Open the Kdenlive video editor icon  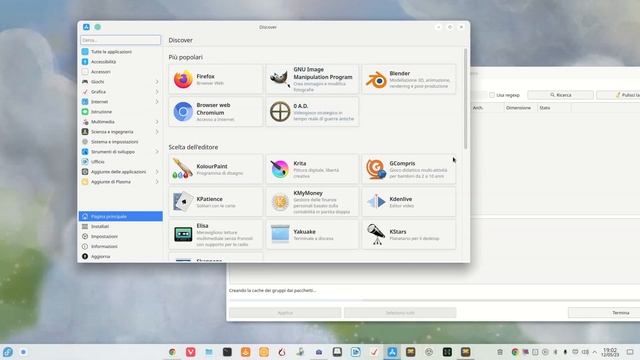[x=376, y=202]
